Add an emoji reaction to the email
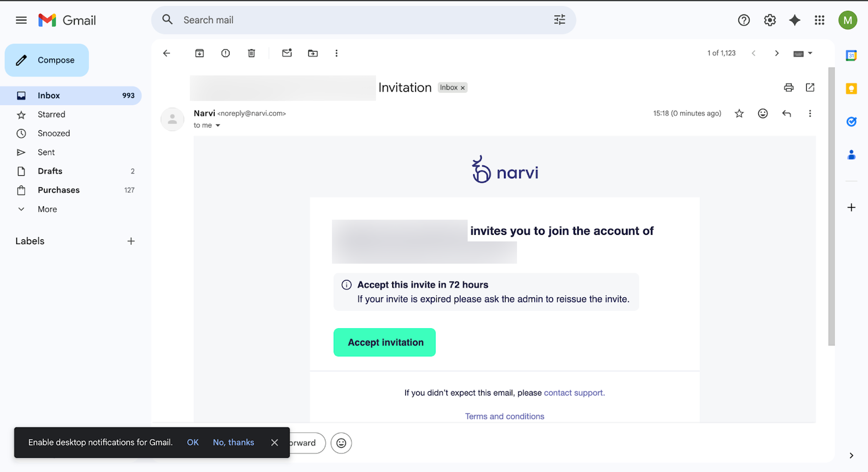The image size is (868, 472). click(x=763, y=113)
